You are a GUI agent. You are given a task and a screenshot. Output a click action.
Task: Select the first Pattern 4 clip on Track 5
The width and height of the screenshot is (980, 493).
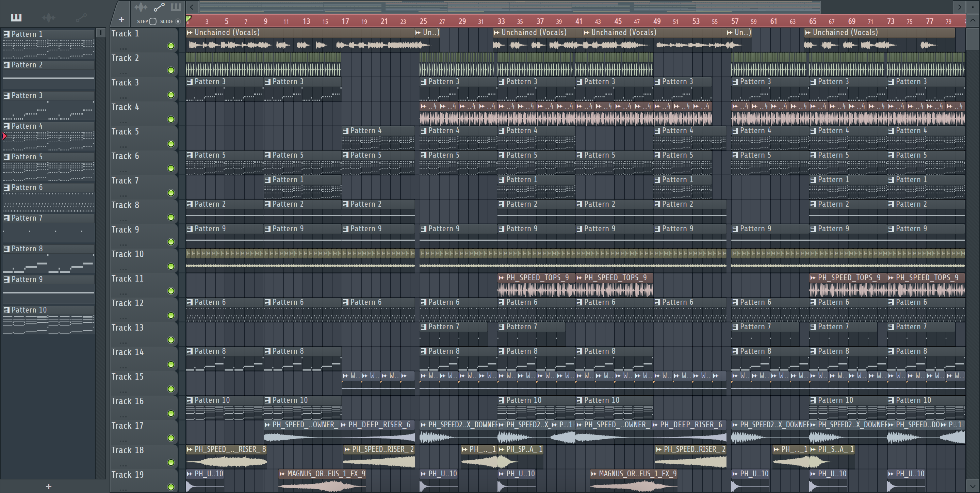pyautogui.click(x=378, y=138)
